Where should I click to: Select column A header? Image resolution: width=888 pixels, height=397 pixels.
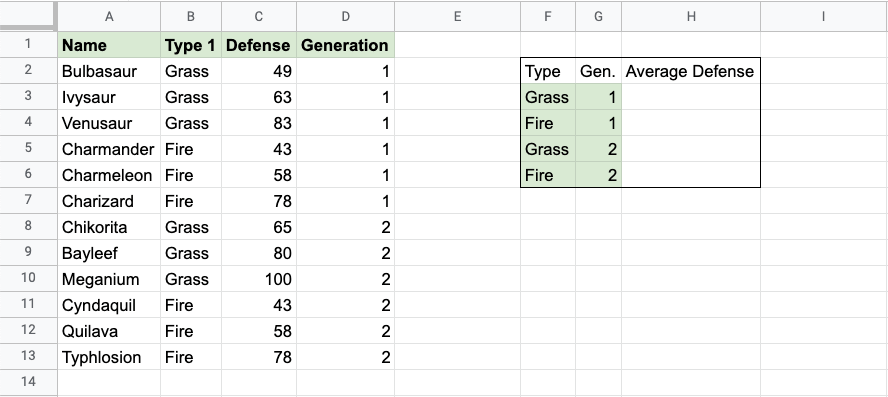click(109, 16)
